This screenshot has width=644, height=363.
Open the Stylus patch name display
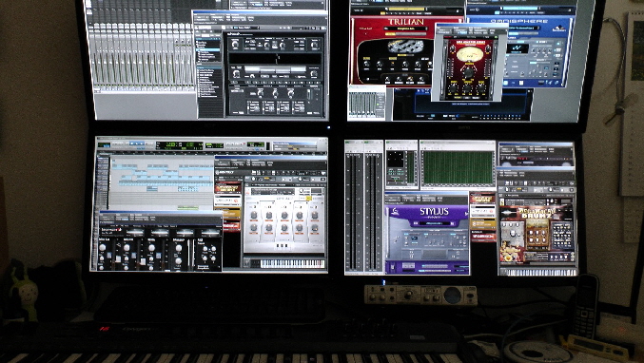tap(434, 224)
